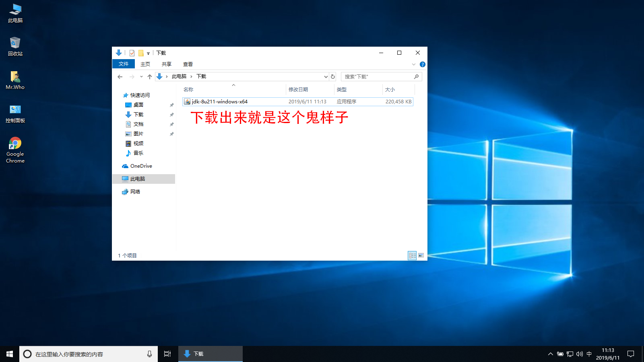Open the 回收站 recycle bin icon
This screenshot has height=362, width=644.
click(15, 47)
